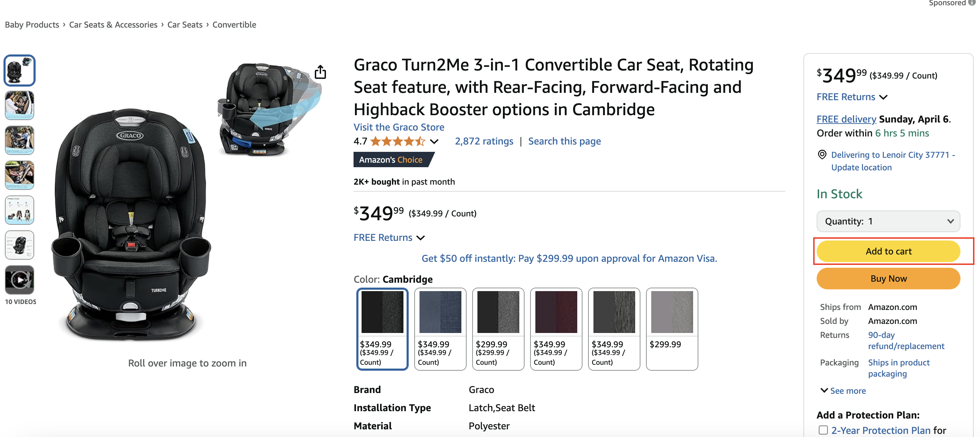
Task: Go to Car Seats & Accessories breadcrumb
Action: (x=113, y=25)
